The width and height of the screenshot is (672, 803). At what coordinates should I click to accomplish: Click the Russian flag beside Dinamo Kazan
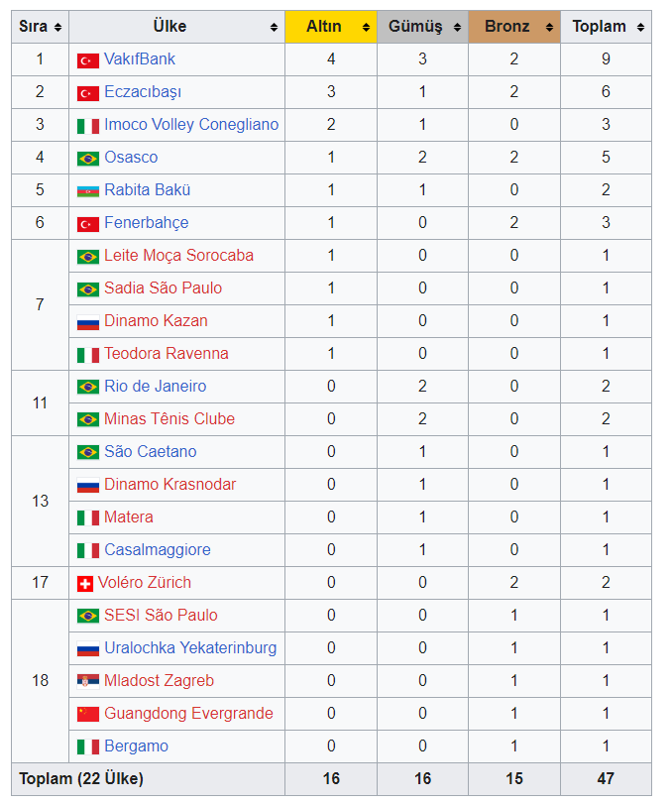[87, 322]
